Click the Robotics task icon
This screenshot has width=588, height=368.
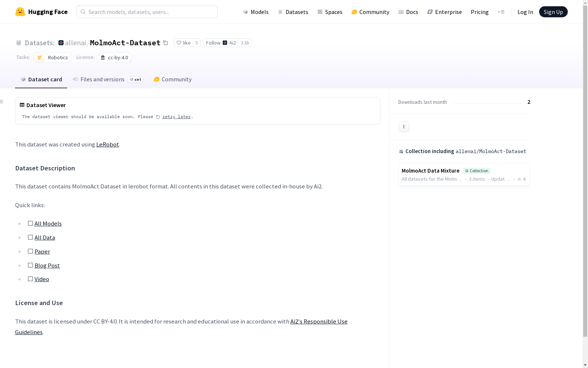[x=40, y=57]
